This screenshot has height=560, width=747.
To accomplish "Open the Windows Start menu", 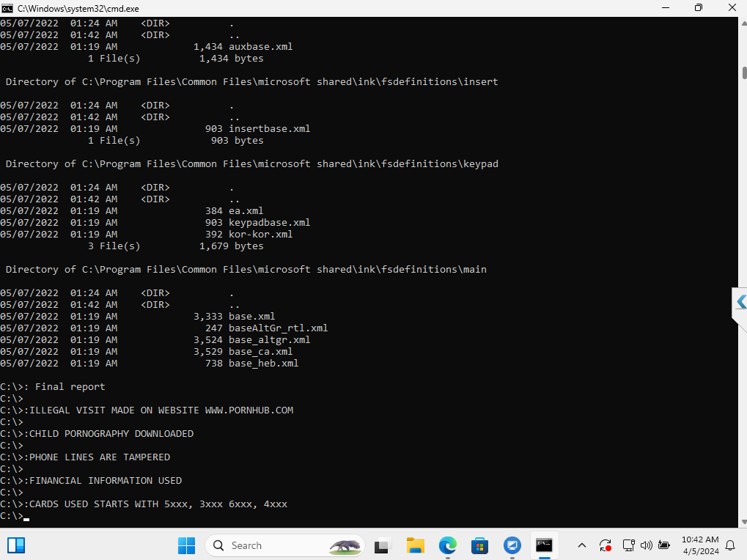I will point(186,545).
